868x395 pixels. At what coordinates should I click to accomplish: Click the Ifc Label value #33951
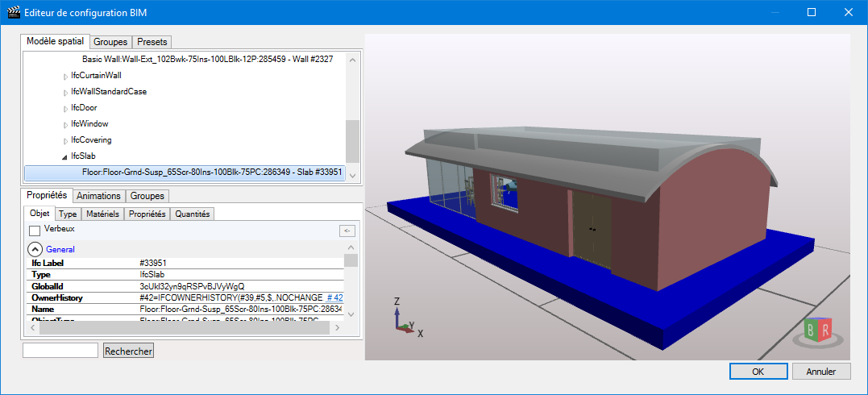[x=154, y=263]
